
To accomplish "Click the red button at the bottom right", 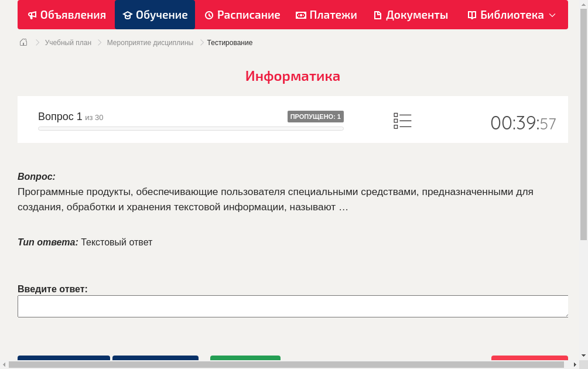I will (x=529, y=360).
